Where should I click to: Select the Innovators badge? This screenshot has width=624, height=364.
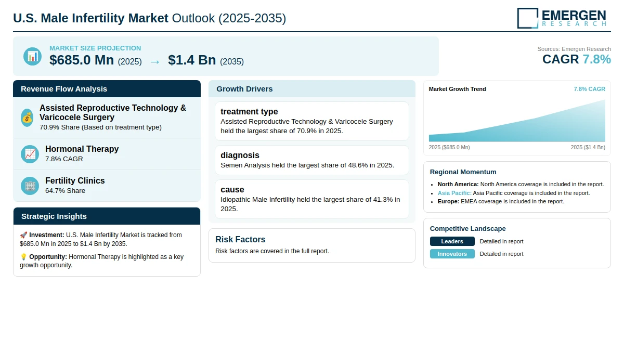tap(452, 254)
